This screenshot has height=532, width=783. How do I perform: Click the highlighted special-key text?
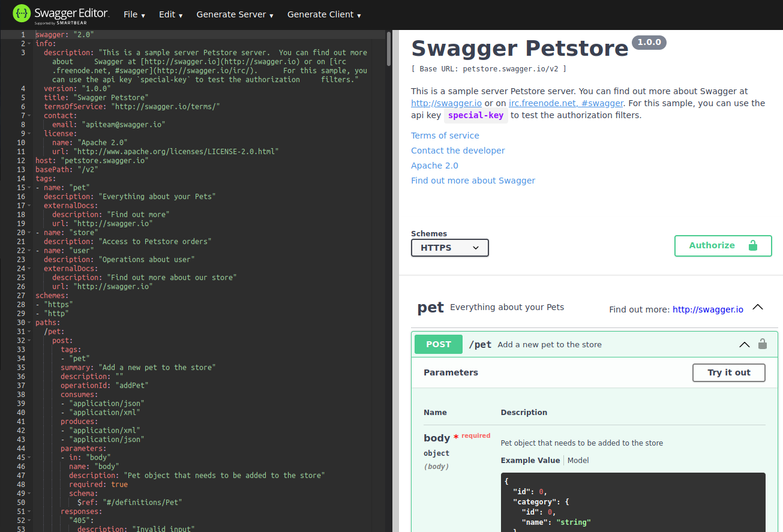476,115
